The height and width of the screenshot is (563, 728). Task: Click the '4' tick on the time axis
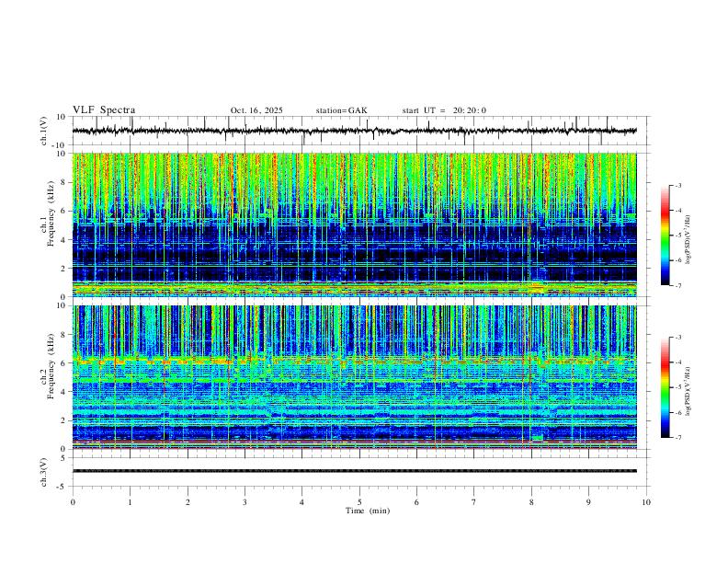301,502
